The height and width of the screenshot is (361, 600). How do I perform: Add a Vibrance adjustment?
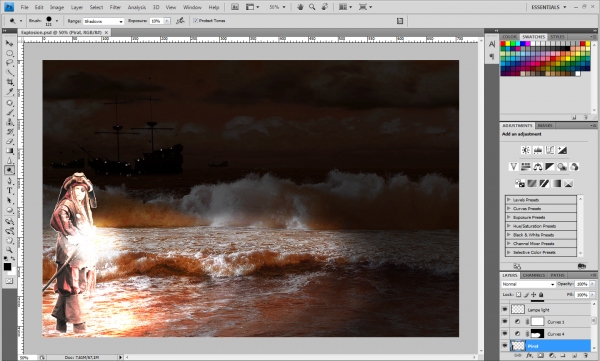514,167
